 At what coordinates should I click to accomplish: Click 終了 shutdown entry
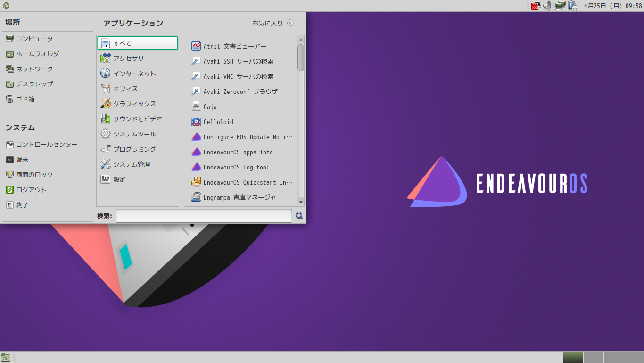coord(48,205)
